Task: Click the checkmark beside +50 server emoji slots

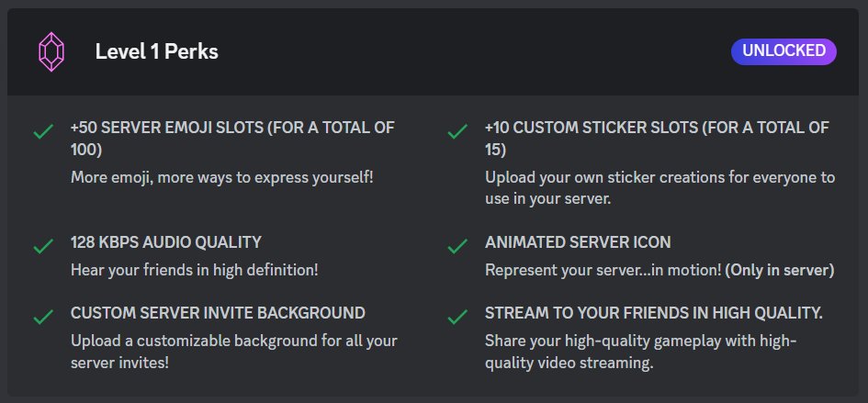Action: [x=43, y=132]
